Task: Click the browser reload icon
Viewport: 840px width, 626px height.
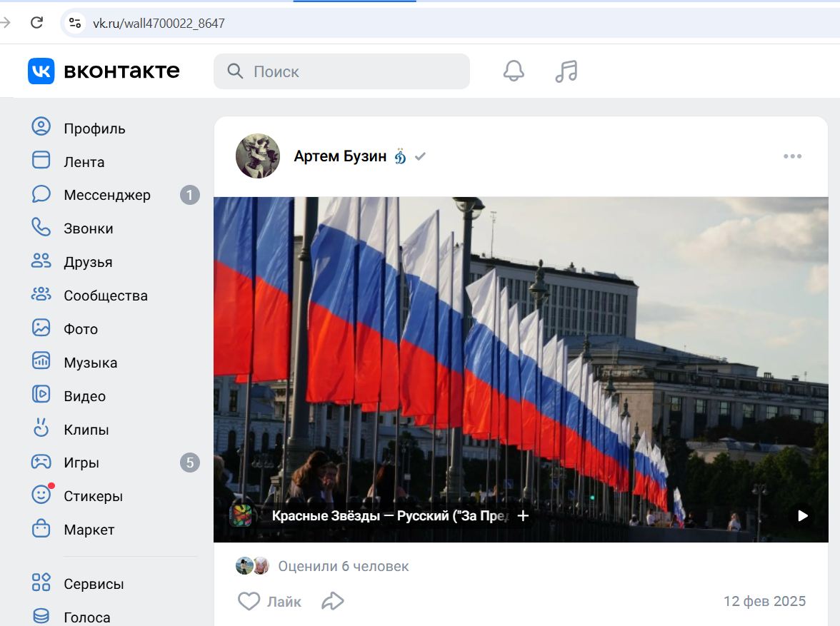Action: pos(36,23)
